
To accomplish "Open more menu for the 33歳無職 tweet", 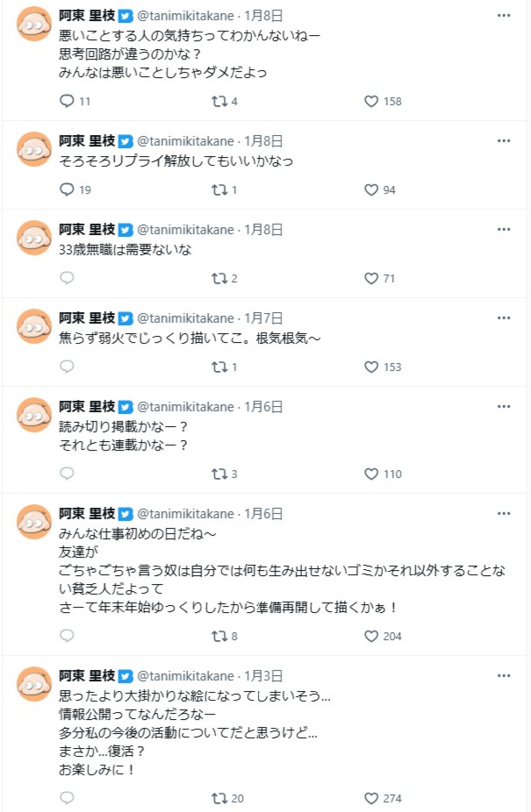I will (504, 229).
